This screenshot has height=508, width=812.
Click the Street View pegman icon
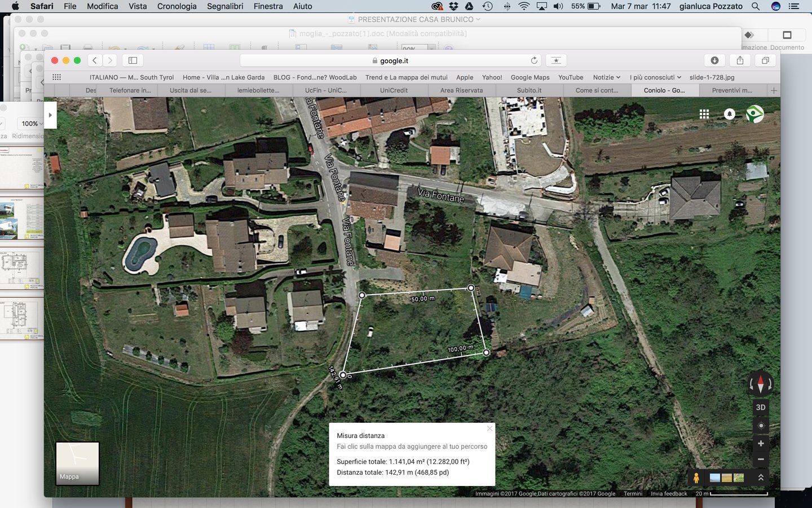pyautogui.click(x=696, y=478)
